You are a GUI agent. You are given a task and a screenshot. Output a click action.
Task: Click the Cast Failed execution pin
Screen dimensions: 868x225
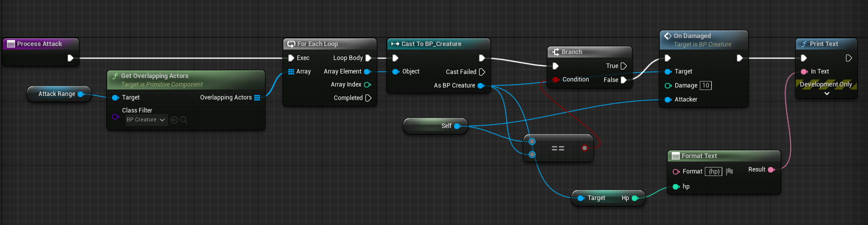(482, 72)
